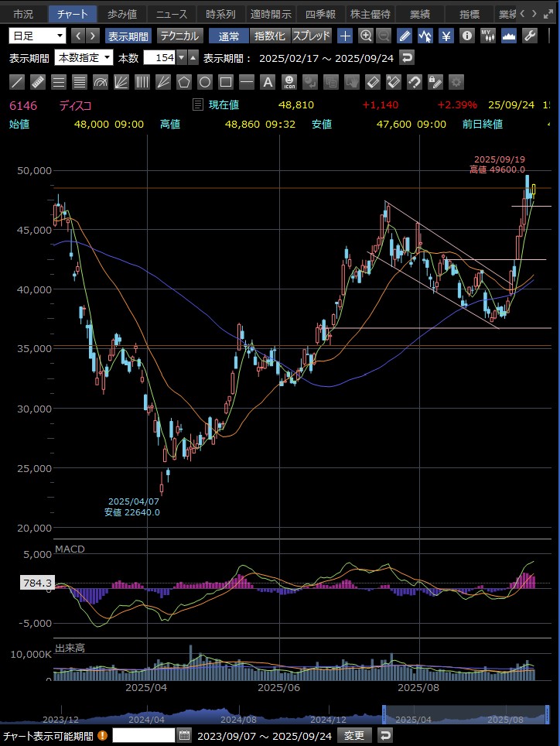
Task: Click the yen currency icon
Action: click(x=446, y=36)
